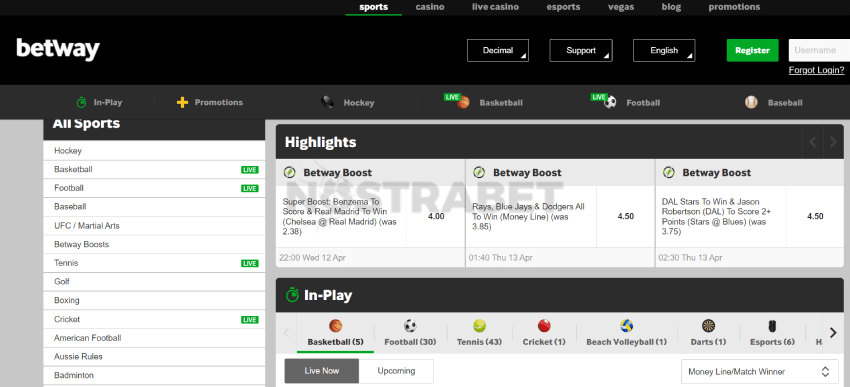Show previous Highlights with left arrow
Screen dimensions: 850x387
tap(813, 142)
